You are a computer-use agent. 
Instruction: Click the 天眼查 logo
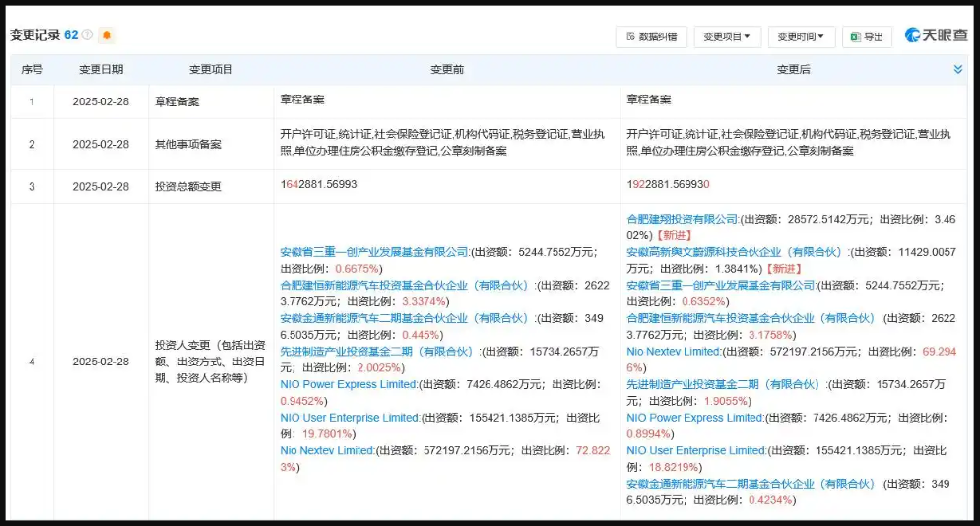tap(936, 35)
